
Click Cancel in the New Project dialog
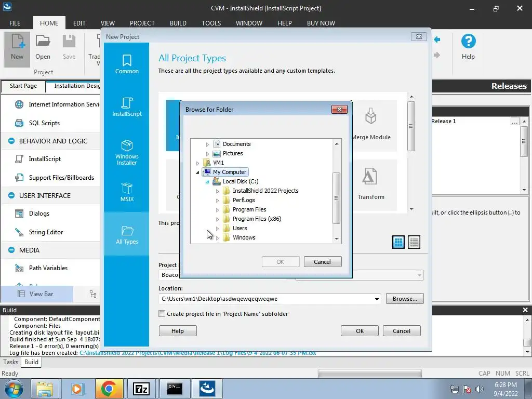tap(402, 331)
